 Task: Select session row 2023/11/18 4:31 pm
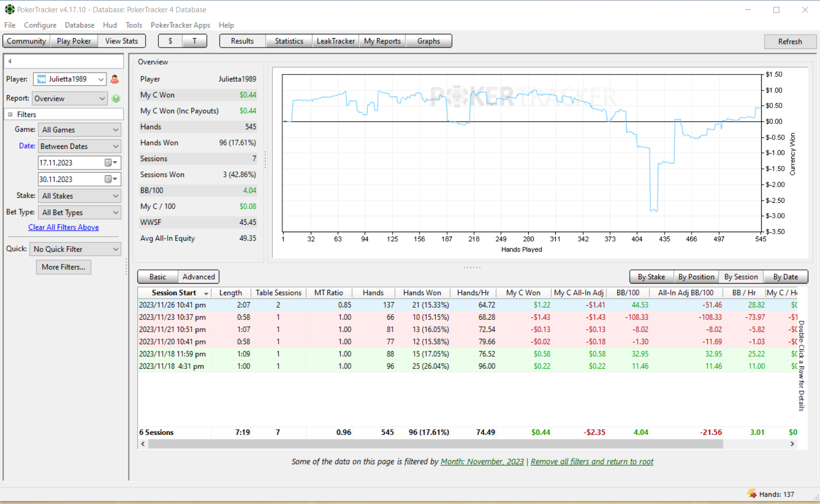(x=468, y=366)
